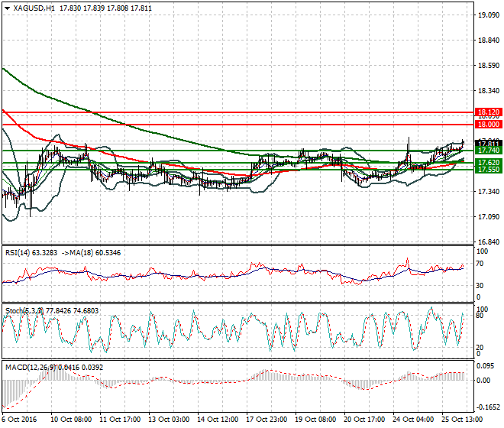The height and width of the screenshot is (428, 504).
Task: Click the 18.840 price axis value
Action: pos(489,41)
